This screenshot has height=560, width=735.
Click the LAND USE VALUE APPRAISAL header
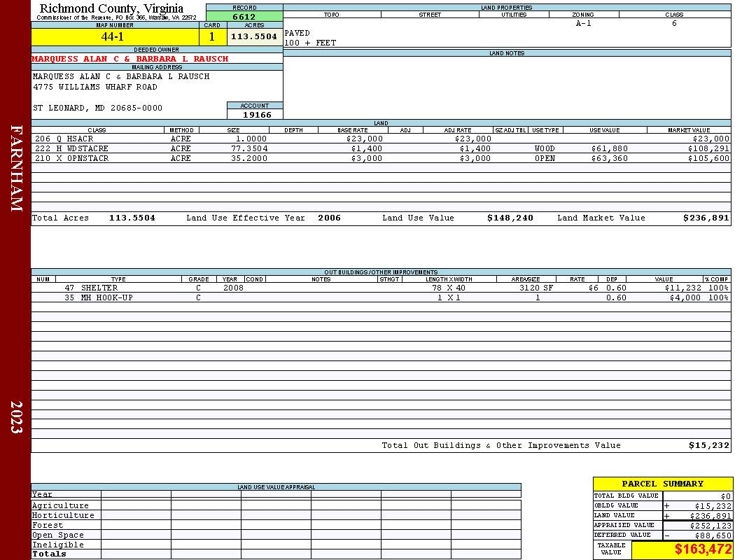coord(276,487)
